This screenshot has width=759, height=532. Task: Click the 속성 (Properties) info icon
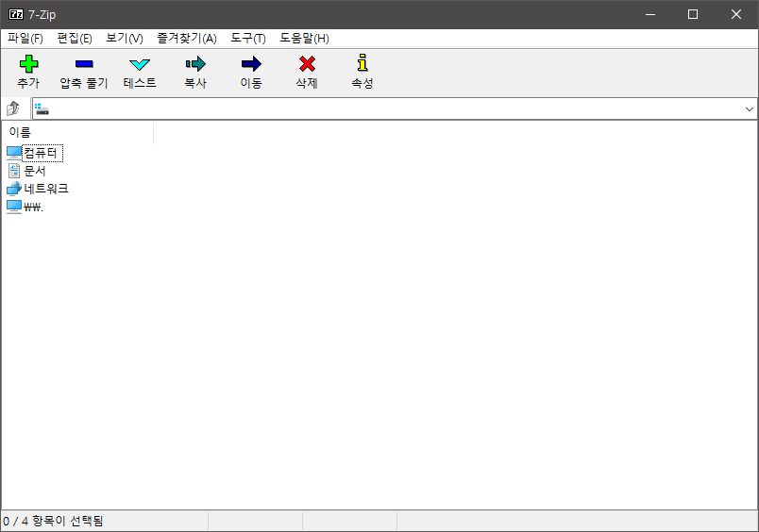click(363, 63)
